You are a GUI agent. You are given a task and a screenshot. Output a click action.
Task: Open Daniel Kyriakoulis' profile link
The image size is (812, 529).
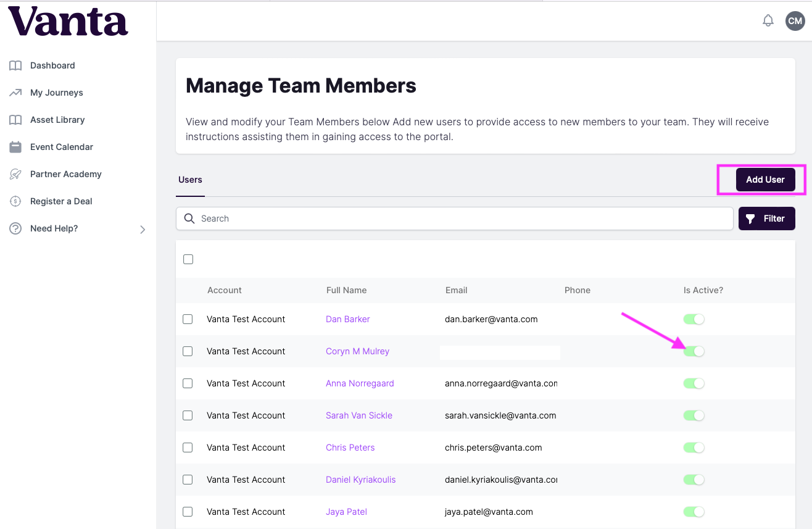[361, 480]
